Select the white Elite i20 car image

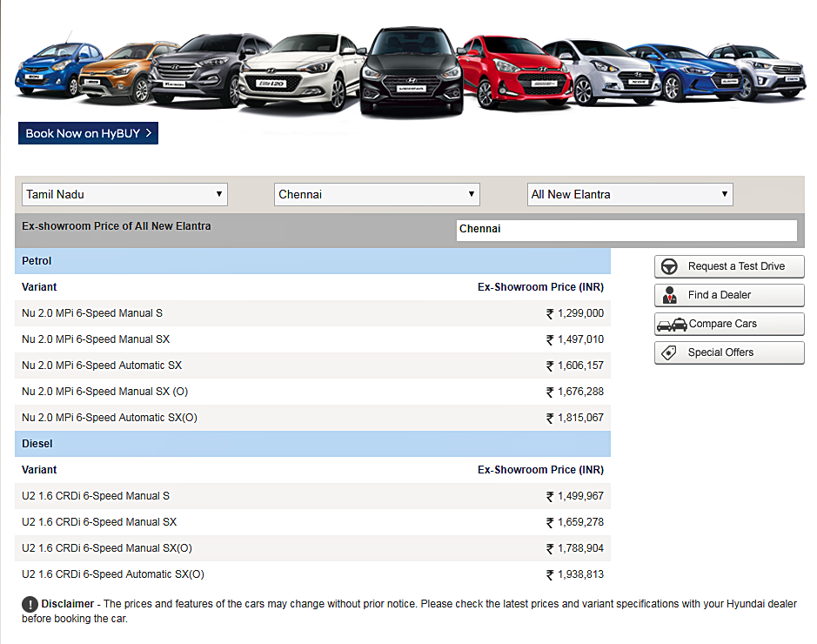pyautogui.click(x=299, y=70)
